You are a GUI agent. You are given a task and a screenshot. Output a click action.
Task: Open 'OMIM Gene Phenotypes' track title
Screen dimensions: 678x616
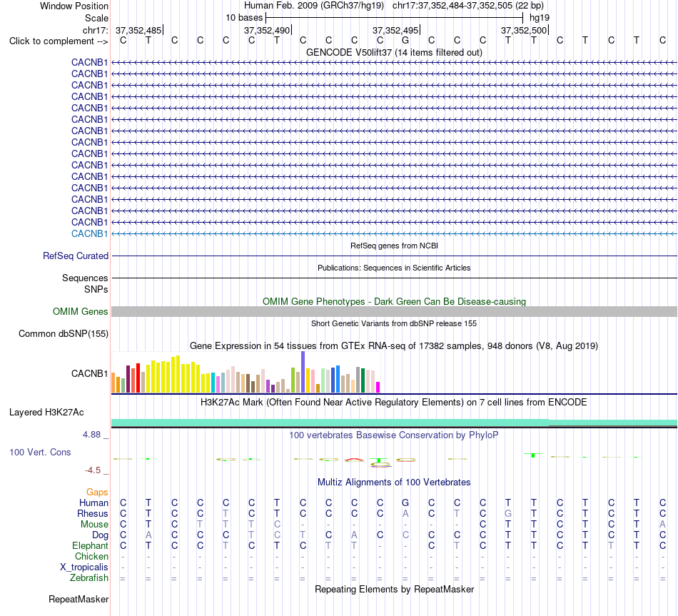394,301
